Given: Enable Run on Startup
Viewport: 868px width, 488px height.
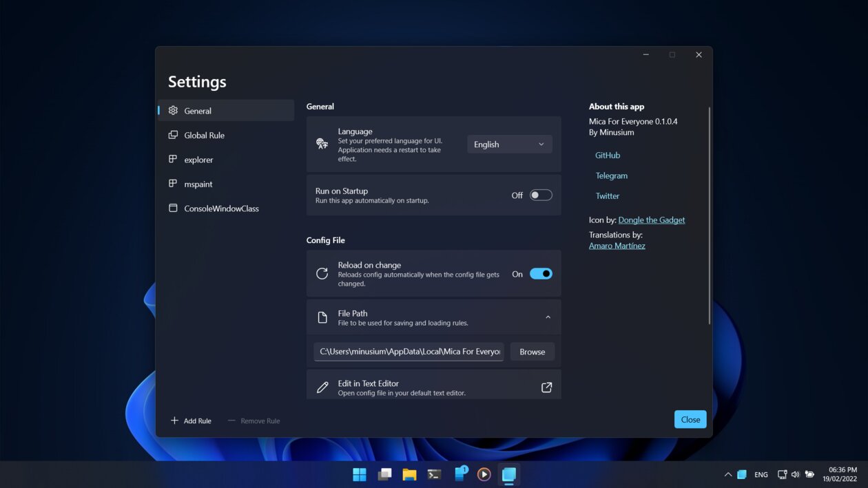Looking at the screenshot, I should tap(541, 195).
